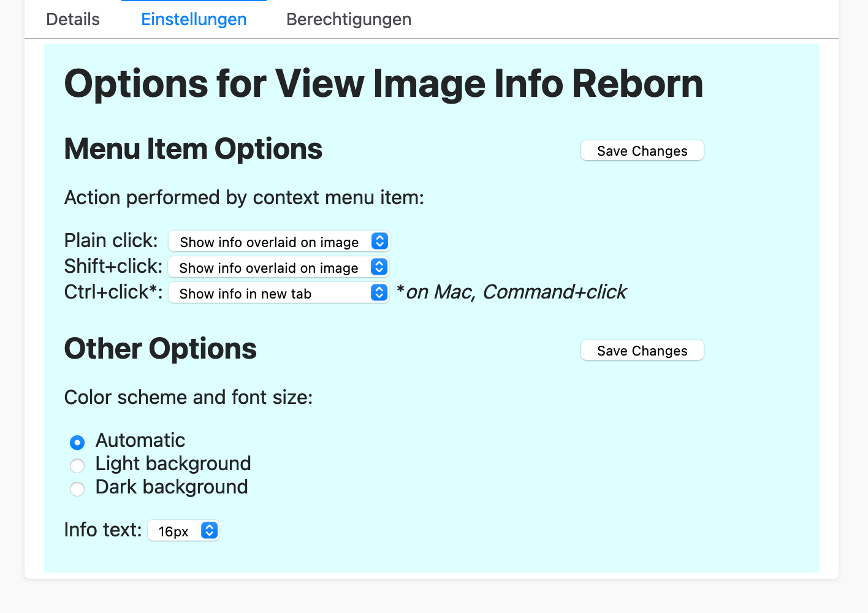Enable the Dark background radio button
This screenshot has height=613, width=868.
click(x=77, y=489)
